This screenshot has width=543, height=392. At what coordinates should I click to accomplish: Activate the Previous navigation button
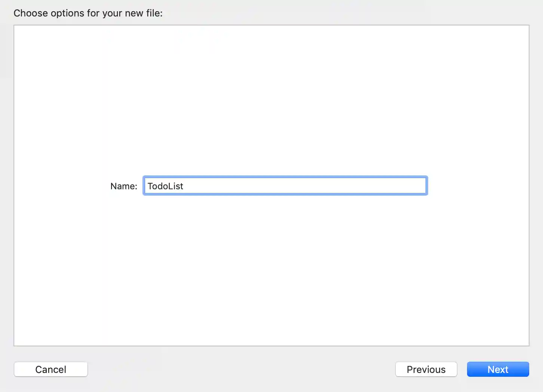click(x=426, y=369)
